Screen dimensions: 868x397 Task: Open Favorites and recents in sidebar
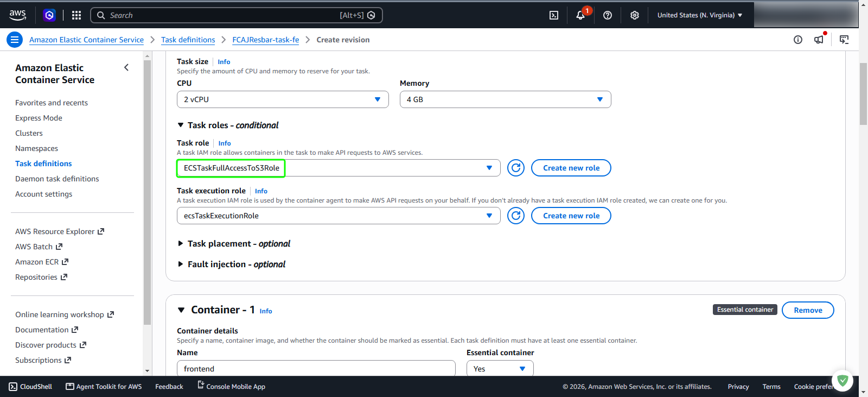point(52,103)
